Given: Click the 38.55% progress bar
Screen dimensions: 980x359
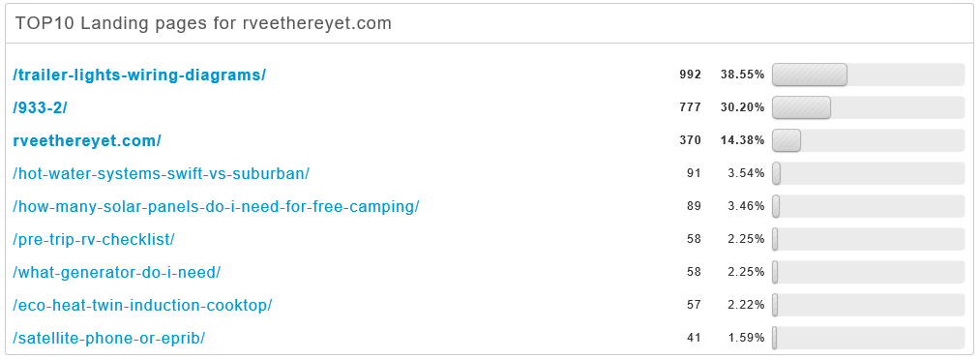Looking at the screenshot, I should point(869,75).
